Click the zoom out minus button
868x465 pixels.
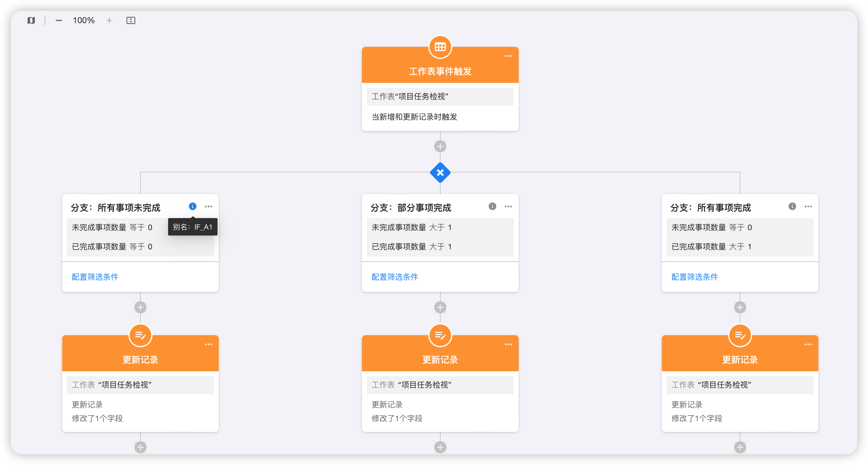point(59,20)
